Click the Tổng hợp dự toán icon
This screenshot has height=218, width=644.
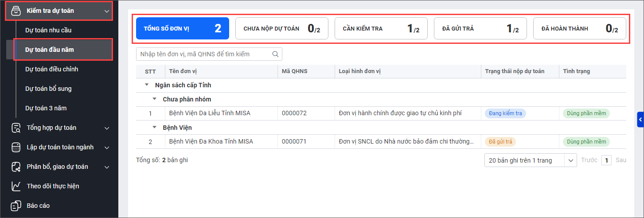click(x=16, y=128)
